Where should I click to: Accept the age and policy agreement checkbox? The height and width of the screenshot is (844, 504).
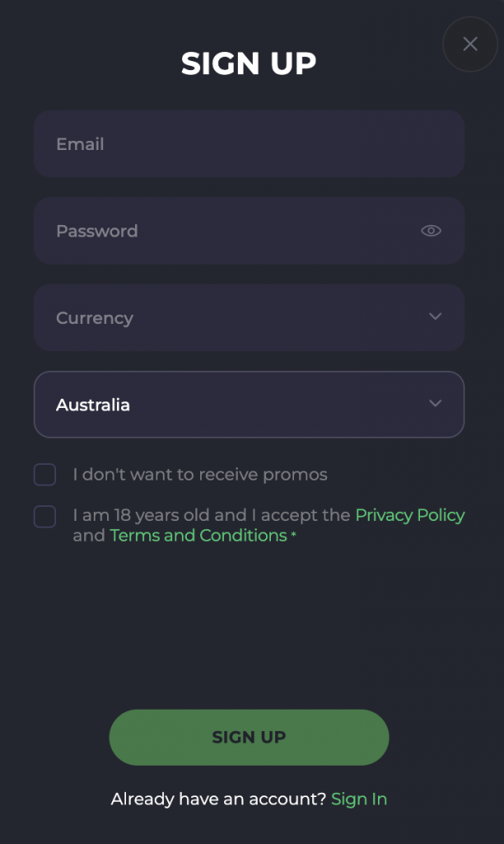pyautogui.click(x=44, y=516)
